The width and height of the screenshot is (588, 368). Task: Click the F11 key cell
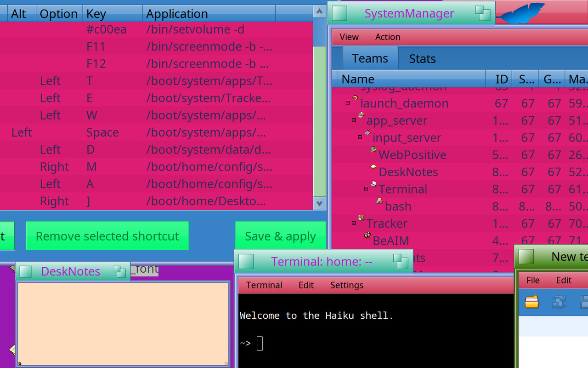[96, 46]
